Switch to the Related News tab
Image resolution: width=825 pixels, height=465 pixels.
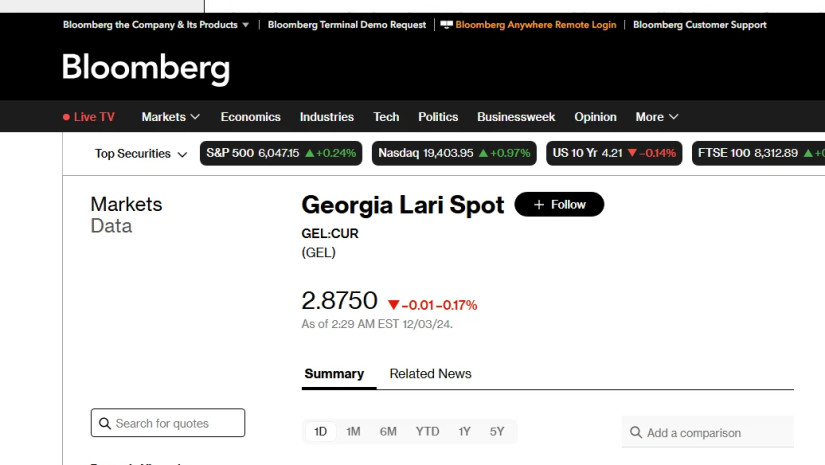430,374
